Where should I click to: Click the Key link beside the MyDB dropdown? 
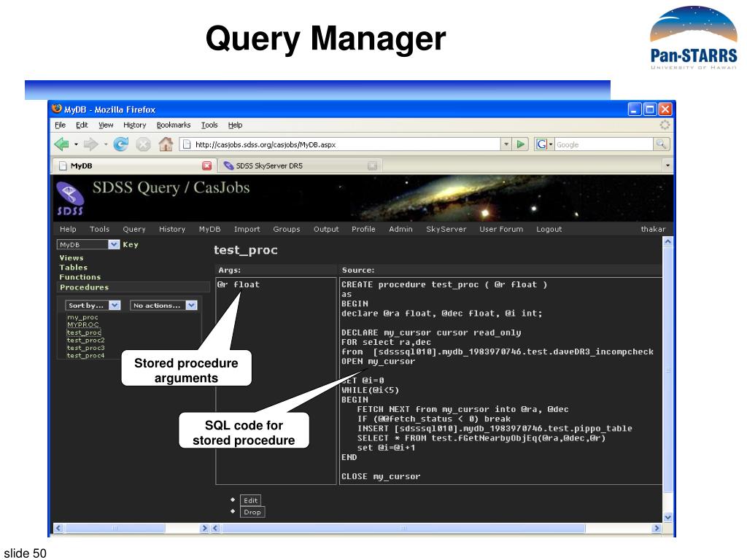coord(131,244)
